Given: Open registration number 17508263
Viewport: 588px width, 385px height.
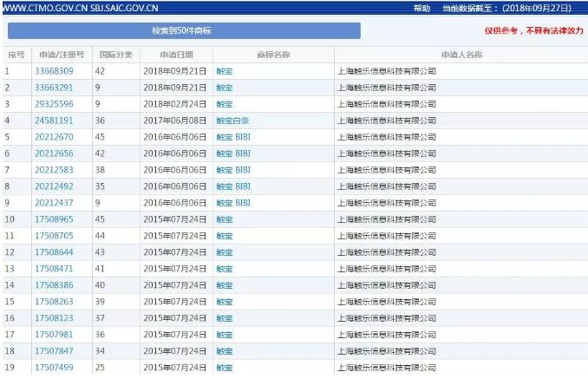Looking at the screenshot, I should click(x=54, y=302).
